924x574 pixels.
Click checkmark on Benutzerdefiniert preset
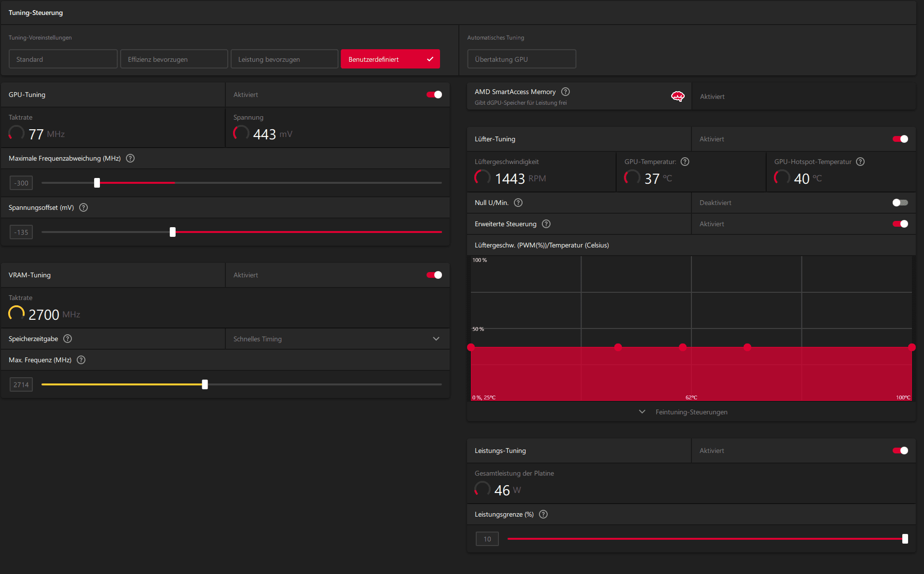pos(430,59)
